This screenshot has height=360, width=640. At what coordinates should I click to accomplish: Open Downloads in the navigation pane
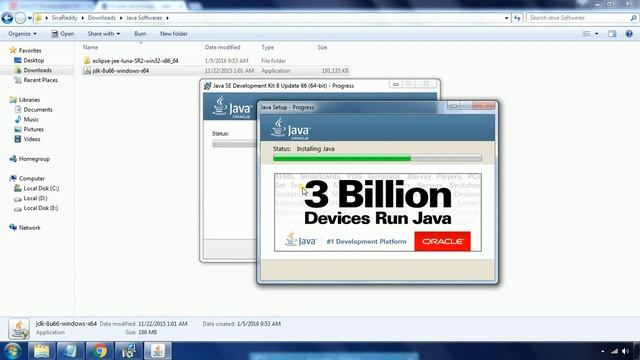(33, 70)
